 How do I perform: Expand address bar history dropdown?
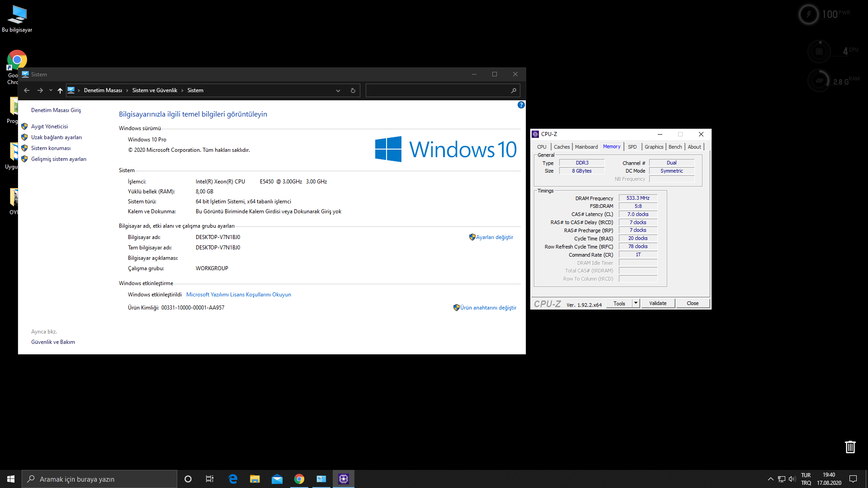[x=338, y=90]
